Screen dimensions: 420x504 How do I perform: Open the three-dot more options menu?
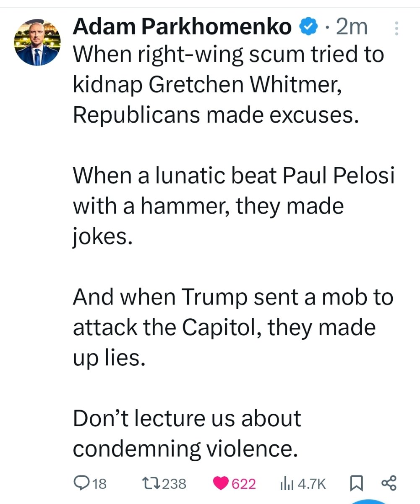point(397,29)
